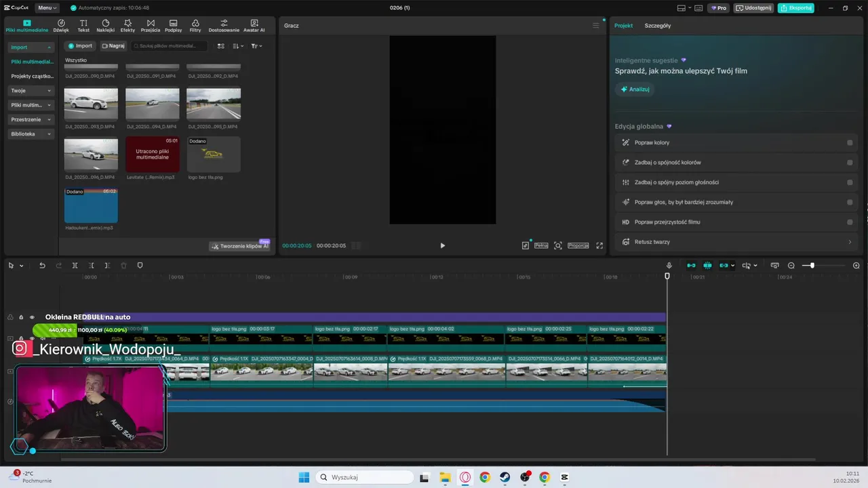
Task: Click the zoom out magnifier on timeline
Action: coord(791,266)
